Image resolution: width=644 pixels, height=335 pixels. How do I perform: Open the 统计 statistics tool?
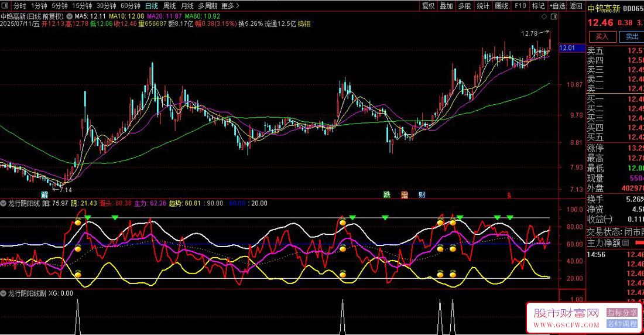[x=483, y=6]
